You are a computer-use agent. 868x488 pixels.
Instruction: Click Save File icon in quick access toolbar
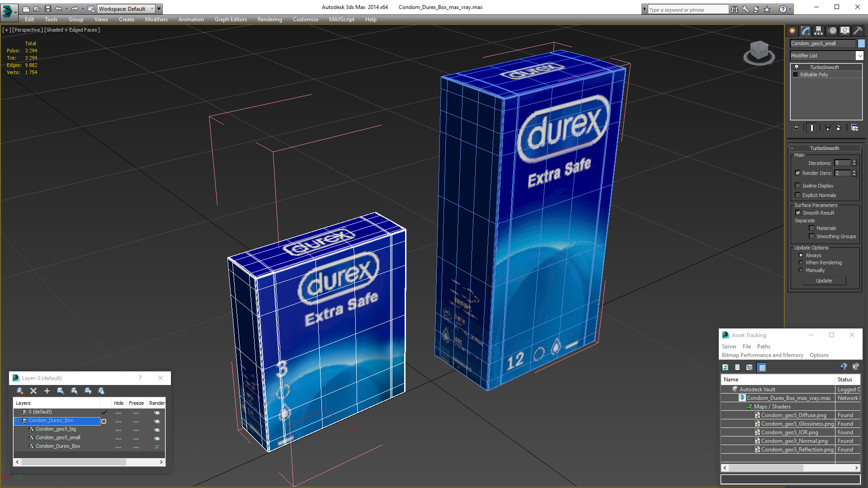click(x=48, y=9)
